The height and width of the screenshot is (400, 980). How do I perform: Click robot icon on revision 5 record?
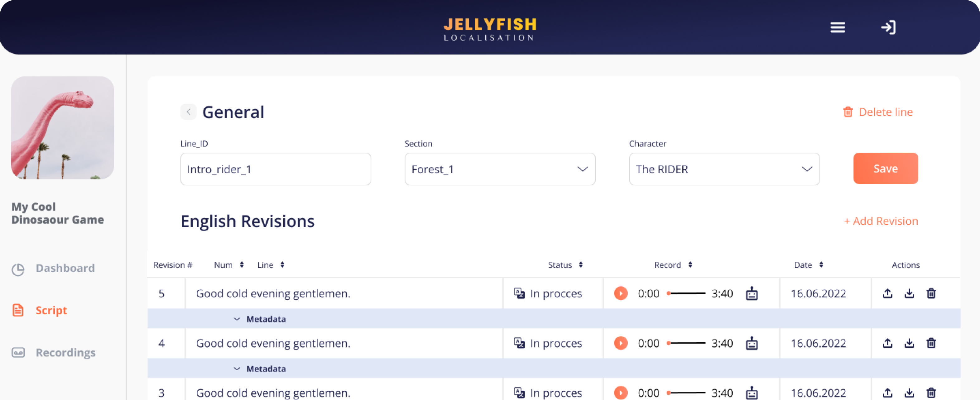click(751, 293)
